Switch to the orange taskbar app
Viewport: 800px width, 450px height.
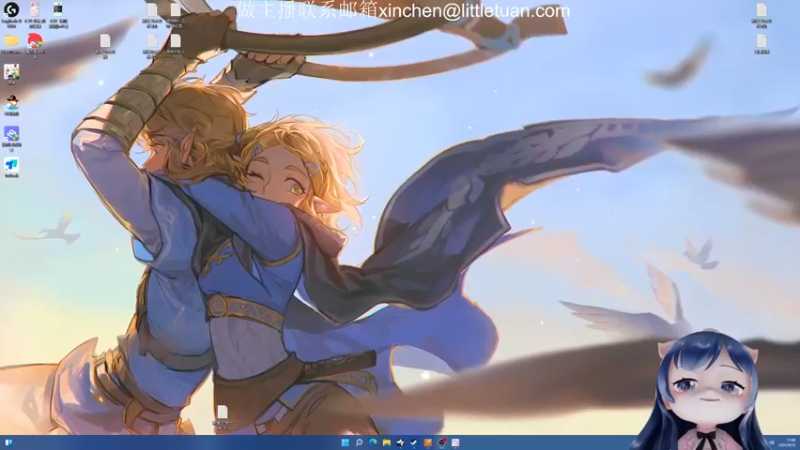point(428,442)
